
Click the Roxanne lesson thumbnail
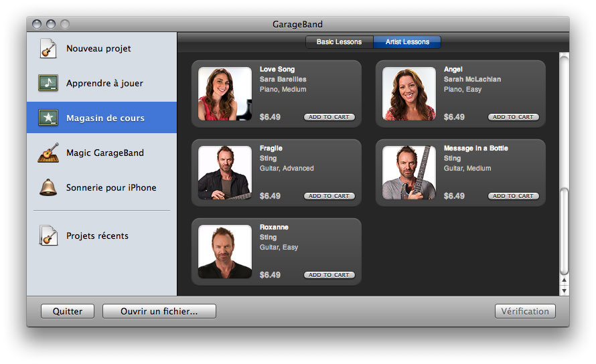click(225, 252)
